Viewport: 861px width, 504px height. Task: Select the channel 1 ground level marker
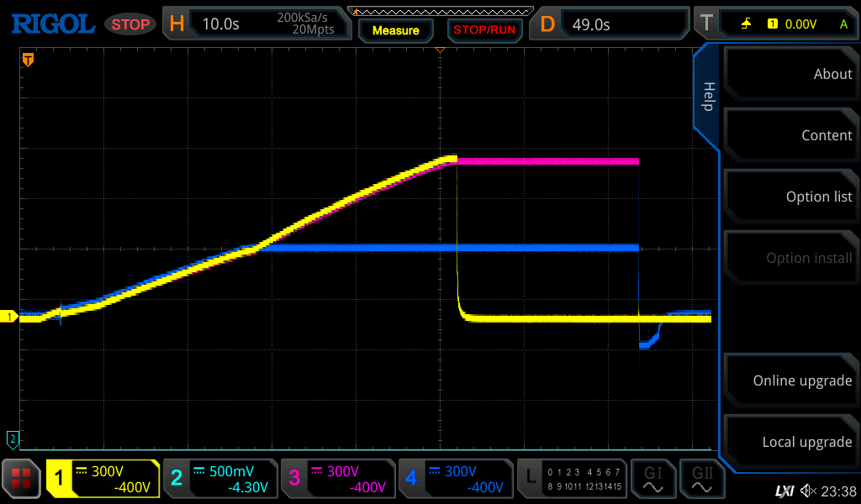pos(10,317)
